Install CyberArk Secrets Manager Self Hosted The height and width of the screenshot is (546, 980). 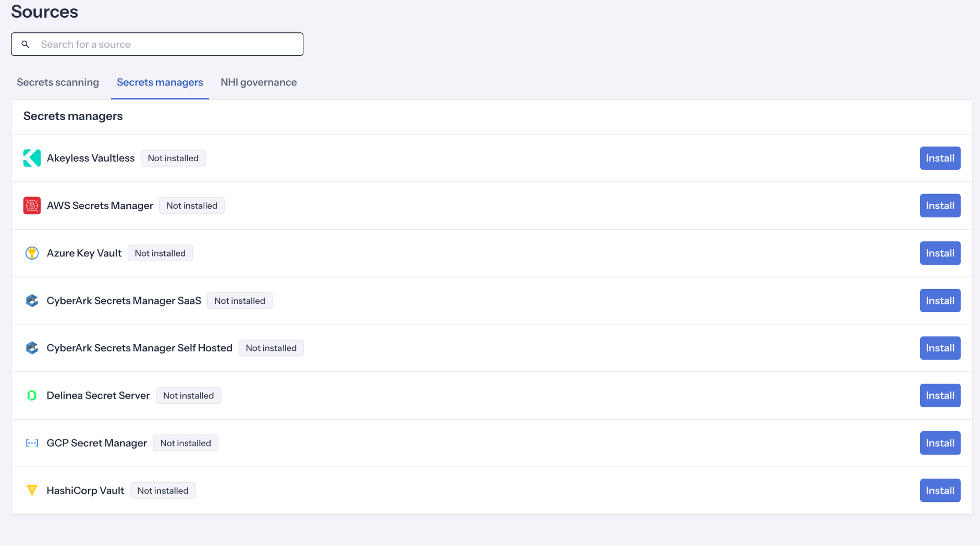(939, 348)
